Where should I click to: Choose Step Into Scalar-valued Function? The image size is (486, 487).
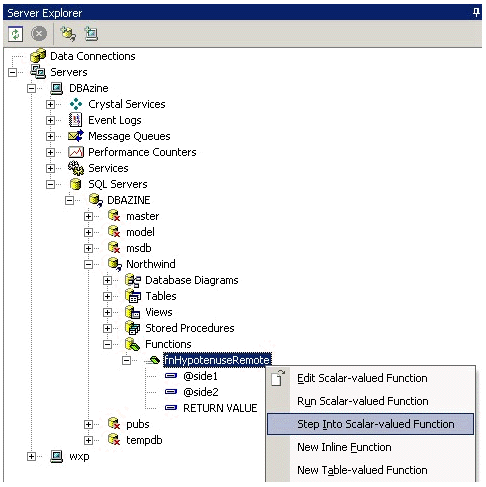click(x=370, y=424)
